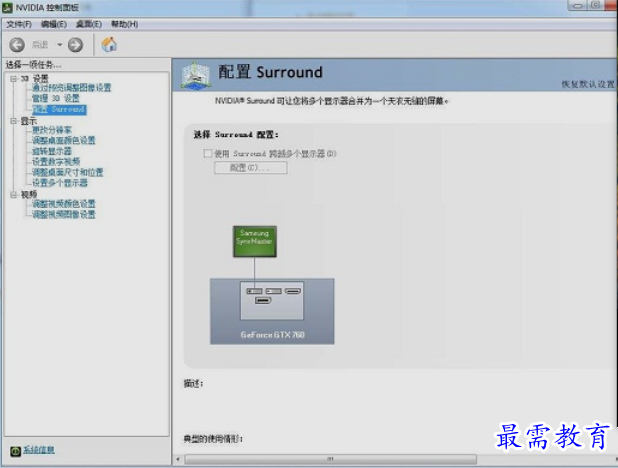
Task: Open the 帮助(H) menu
Action: pos(124,24)
